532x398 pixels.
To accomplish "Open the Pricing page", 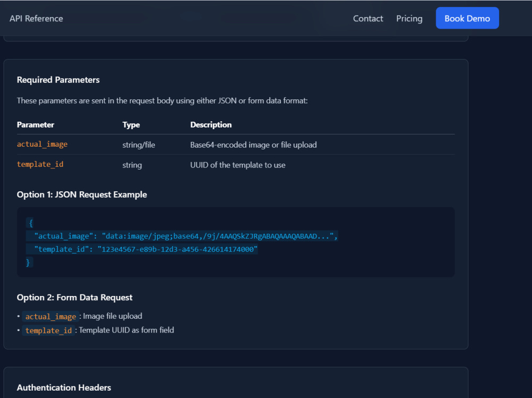I will (x=409, y=19).
